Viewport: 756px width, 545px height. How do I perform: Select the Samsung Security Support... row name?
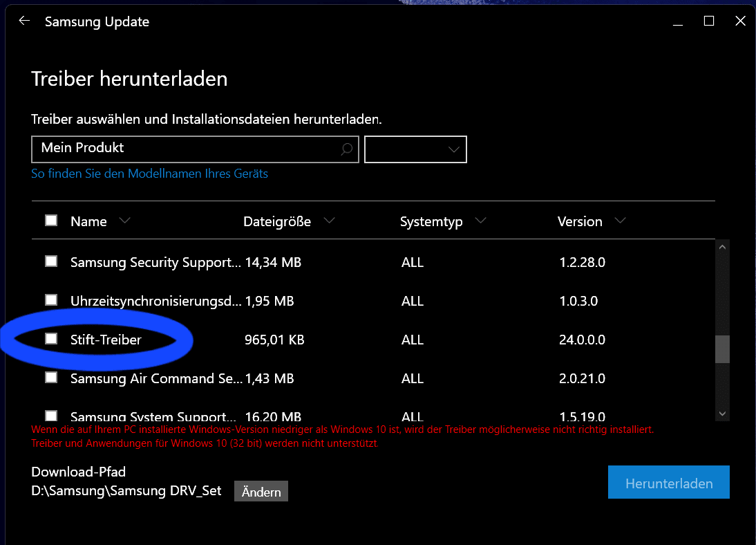coord(155,263)
